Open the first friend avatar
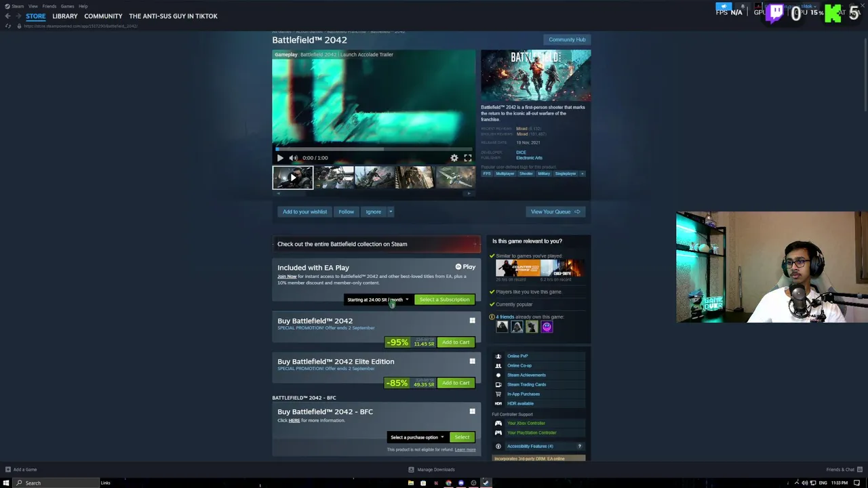Screen dimensions: 868x488 point(502,327)
